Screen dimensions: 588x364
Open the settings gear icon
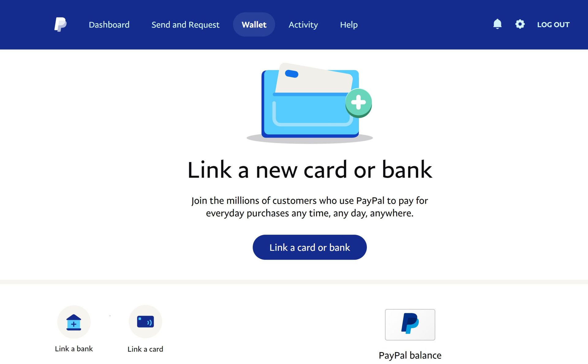[x=519, y=24]
